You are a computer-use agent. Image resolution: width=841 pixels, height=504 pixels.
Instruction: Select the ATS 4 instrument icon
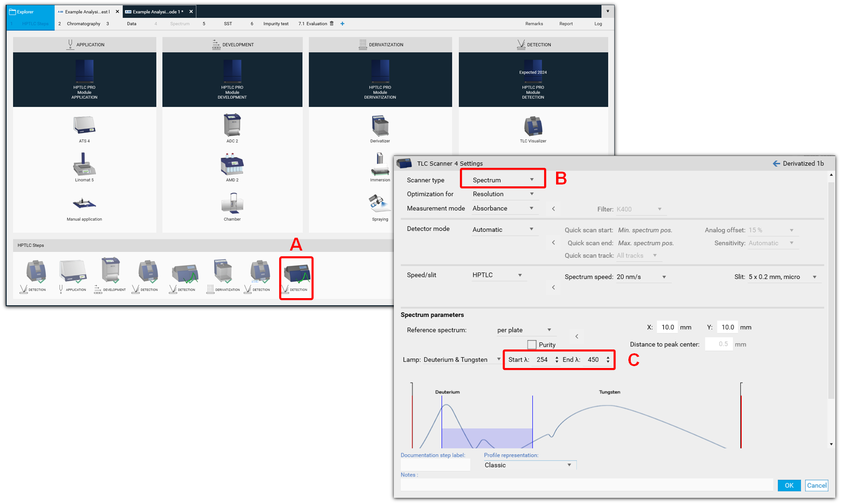84,125
